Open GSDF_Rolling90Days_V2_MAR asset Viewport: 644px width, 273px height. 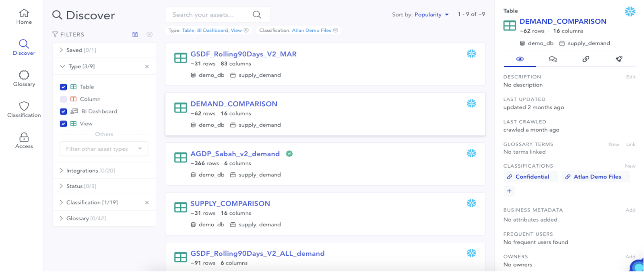[244, 54]
